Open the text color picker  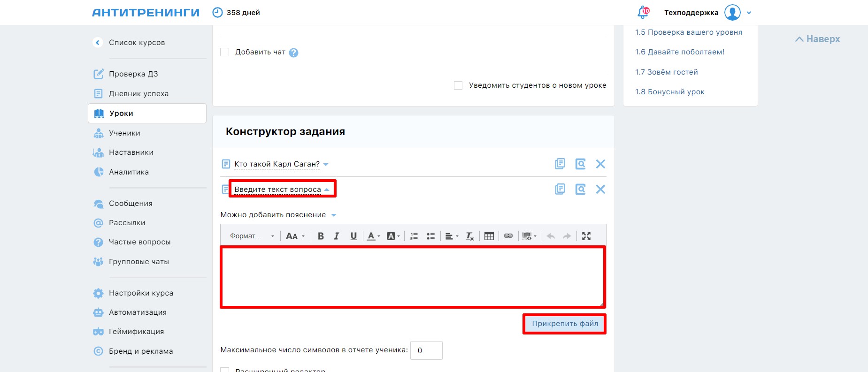[373, 236]
